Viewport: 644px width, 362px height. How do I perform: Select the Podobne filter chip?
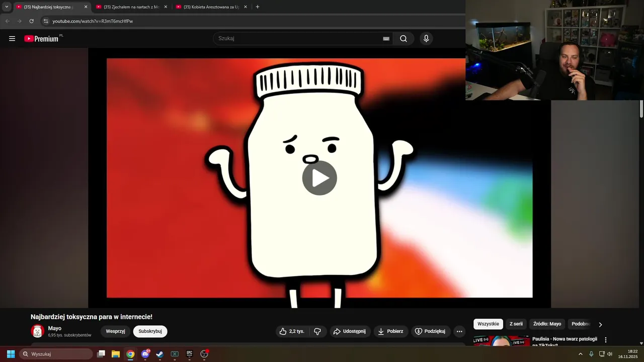(580, 324)
